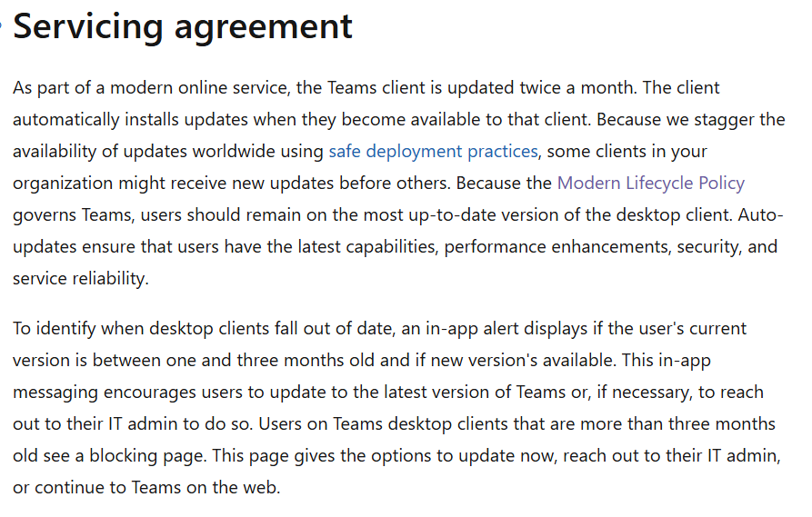Click the phrase 'old see a blocking page.'
The image size is (812, 517).
click(x=110, y=456)
